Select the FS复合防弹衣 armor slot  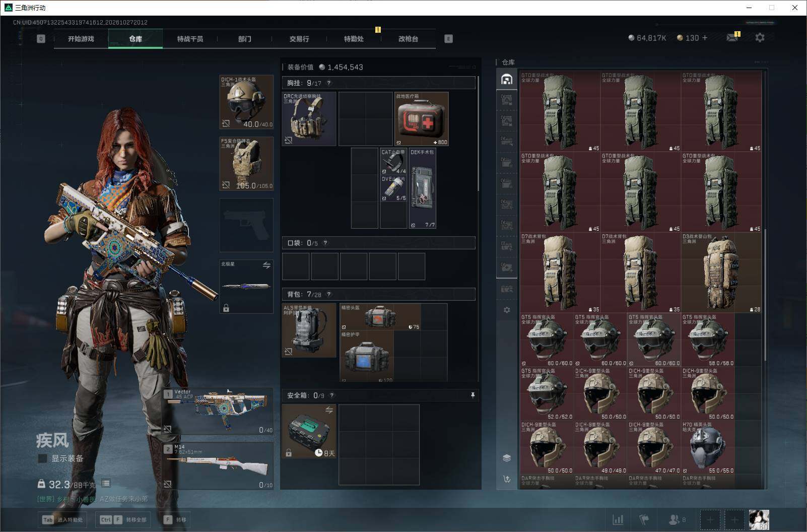[246, 164]
